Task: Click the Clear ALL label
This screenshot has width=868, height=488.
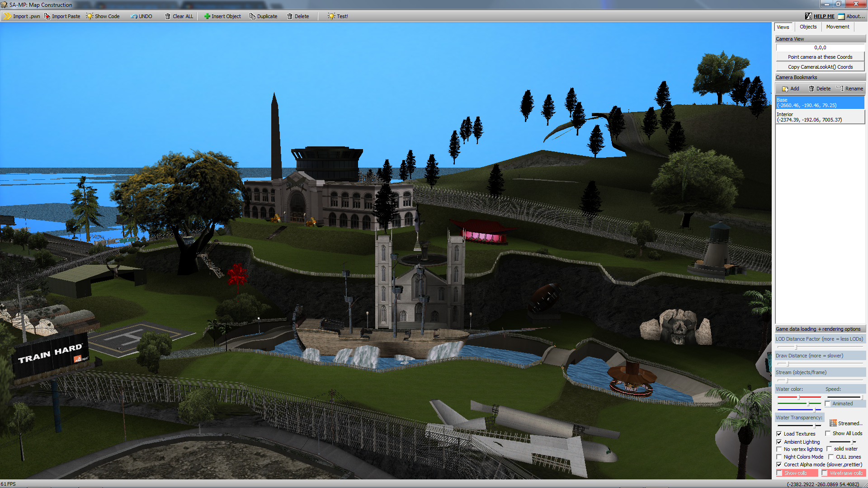Action: pos(183,16)
